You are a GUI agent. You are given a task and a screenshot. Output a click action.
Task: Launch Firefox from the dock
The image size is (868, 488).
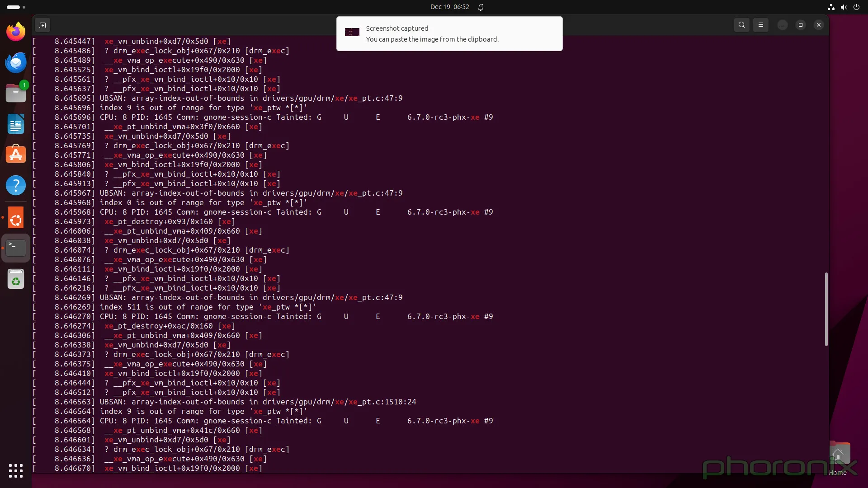[x=16, y=32]
